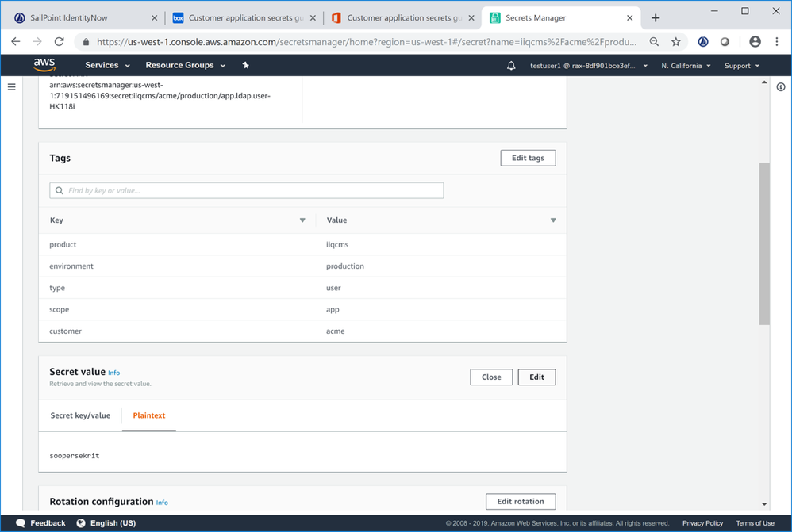Click the tag search input field
The width and height of the screenshot is (792, 532).
coord(246,191)
